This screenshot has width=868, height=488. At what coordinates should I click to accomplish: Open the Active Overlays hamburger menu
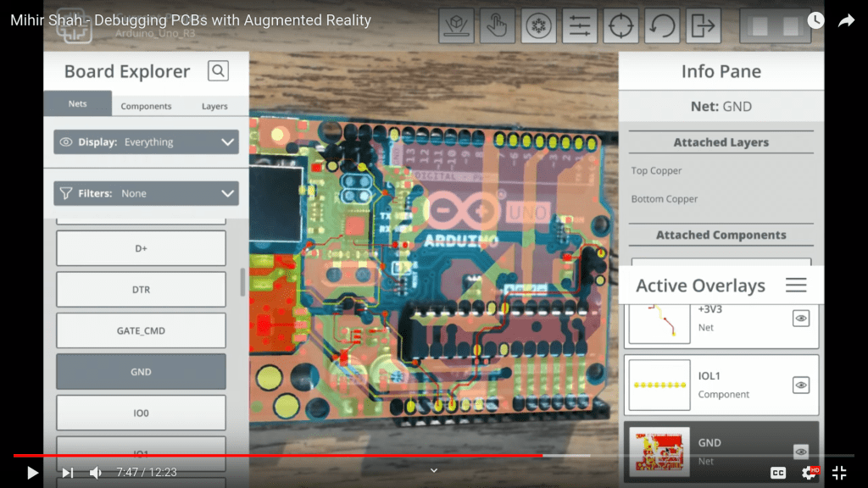tap(796, 286)
